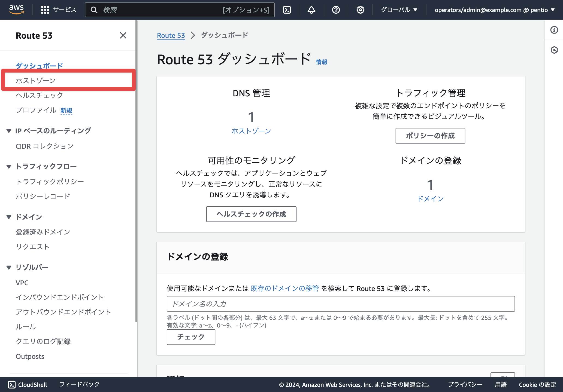Open the info panel icon on right edge
The width and height of the screenshot is (563, 392).
click(x=554, y=30)
